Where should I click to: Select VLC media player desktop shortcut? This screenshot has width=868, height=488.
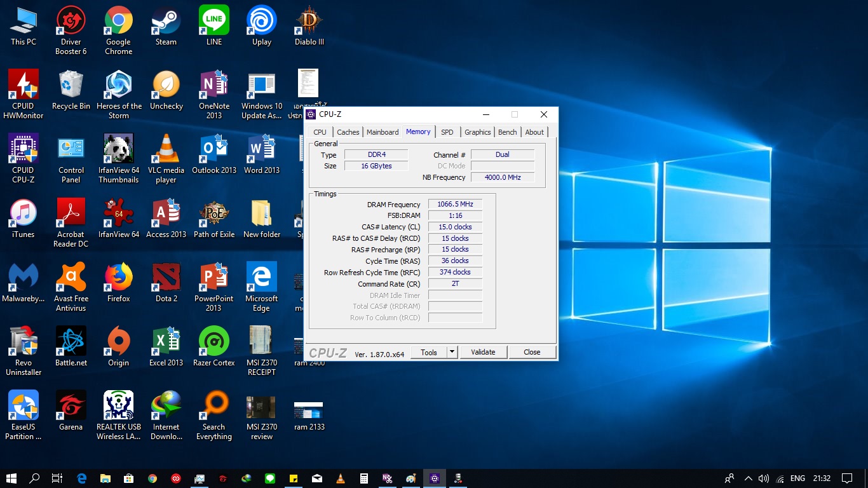tap(166, 159)
